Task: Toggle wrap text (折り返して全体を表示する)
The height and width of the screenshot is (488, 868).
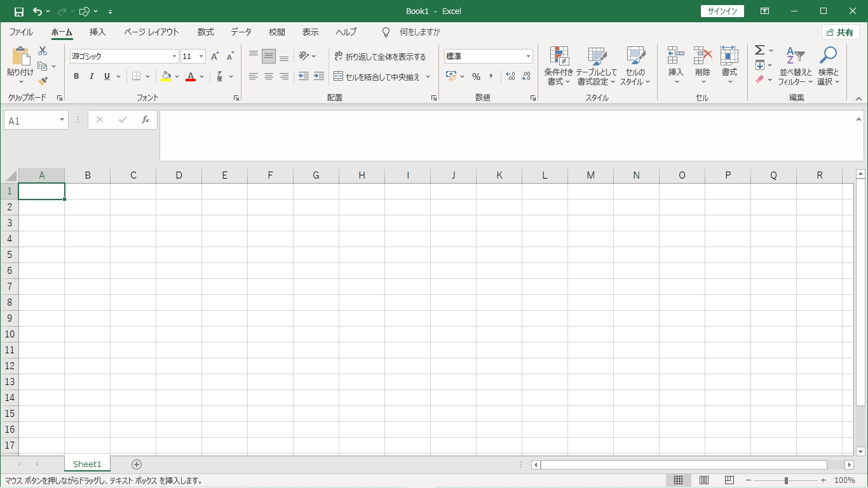Action: pyautogui.click(x=380, y=57)
